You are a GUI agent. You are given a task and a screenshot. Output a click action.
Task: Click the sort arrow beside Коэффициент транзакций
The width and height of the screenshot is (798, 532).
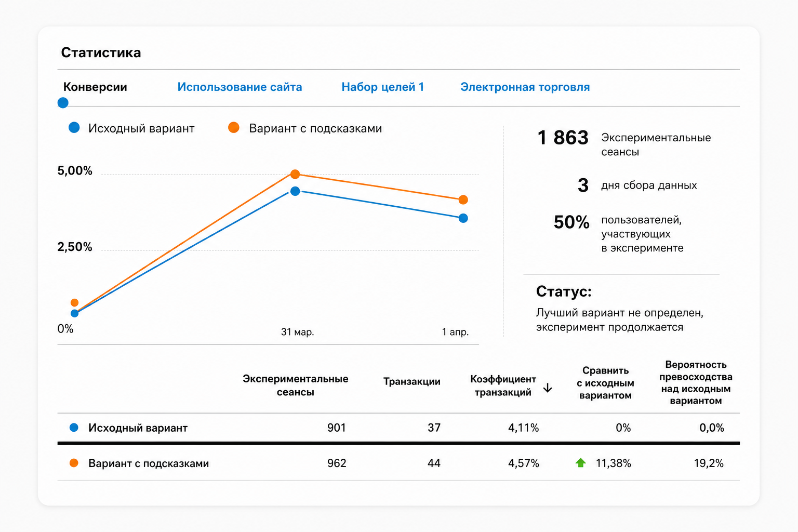click(548, 388)
